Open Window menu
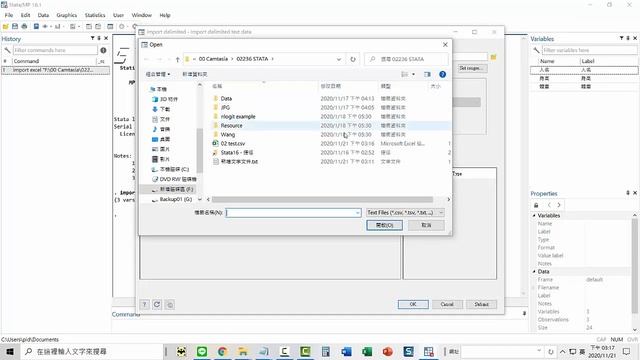This screenshot has height=360, width=640. pos(141,15)
